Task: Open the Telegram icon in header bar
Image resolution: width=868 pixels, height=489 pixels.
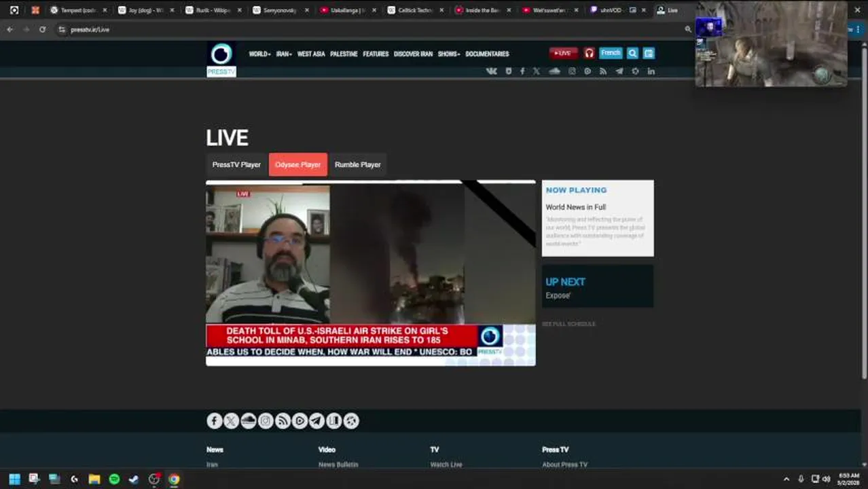Action: (619, 71)
